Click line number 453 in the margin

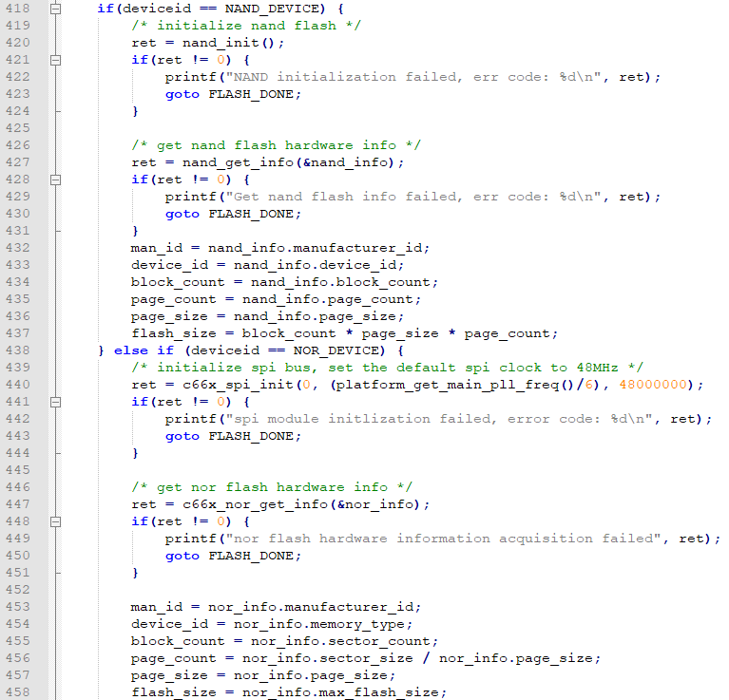pos(17,607)
